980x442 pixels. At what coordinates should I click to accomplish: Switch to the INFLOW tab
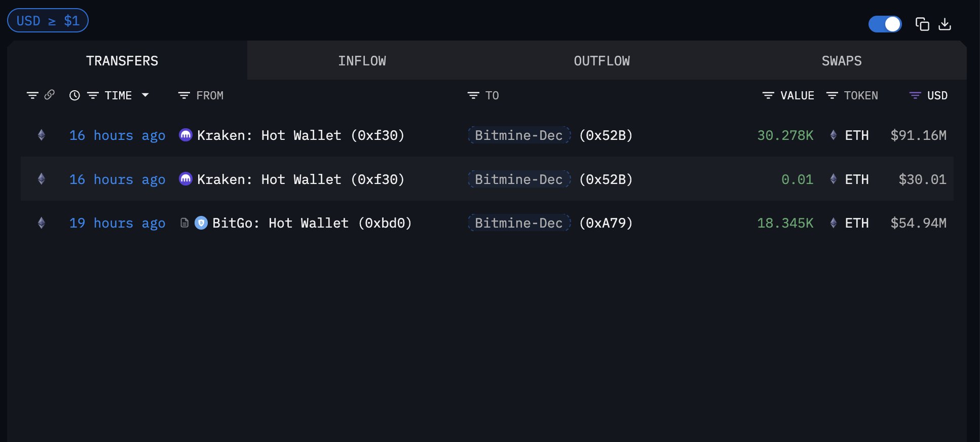pos(362,61)
